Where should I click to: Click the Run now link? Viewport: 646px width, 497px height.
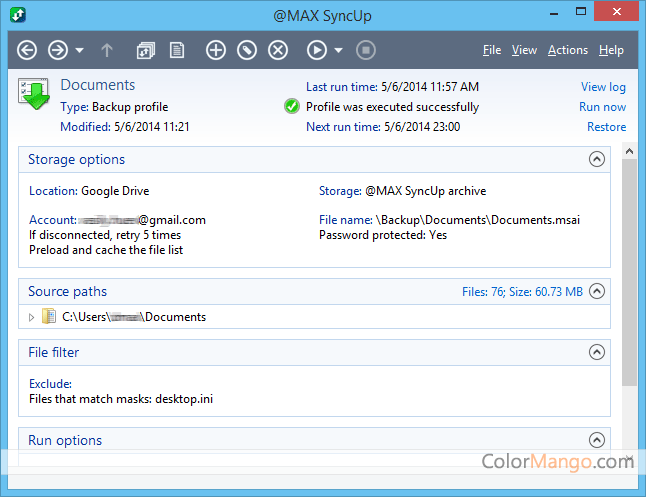602,107
